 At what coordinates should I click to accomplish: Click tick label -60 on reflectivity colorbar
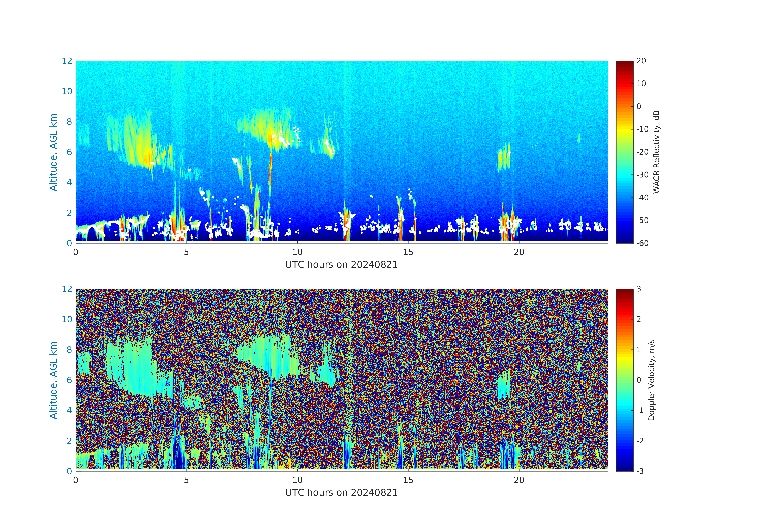point(642,243)
